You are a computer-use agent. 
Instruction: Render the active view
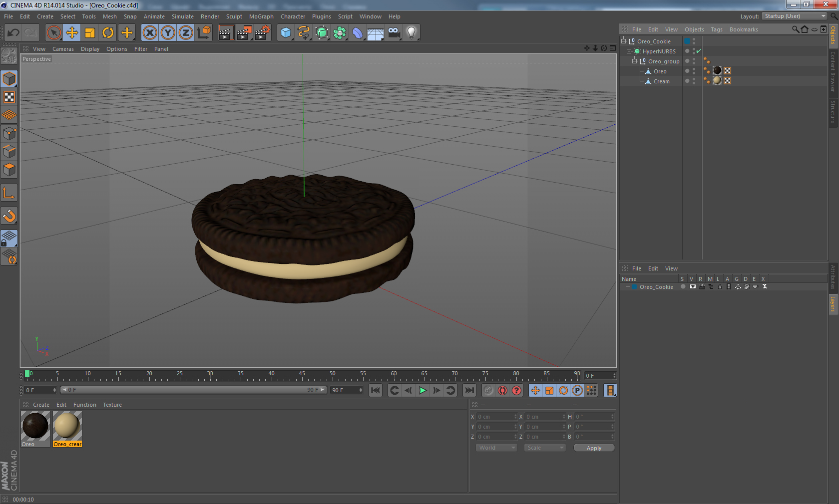[x=226, y=33]
